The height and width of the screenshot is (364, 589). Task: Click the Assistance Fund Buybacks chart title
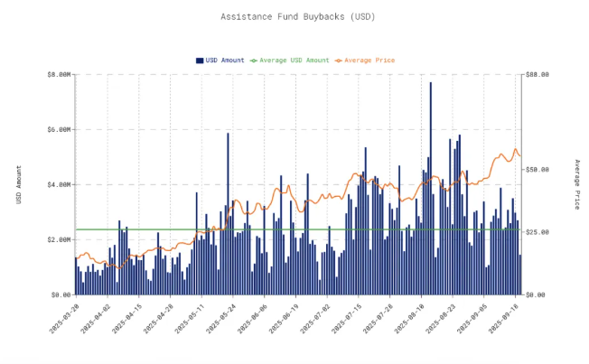click(x=294, y=16)
